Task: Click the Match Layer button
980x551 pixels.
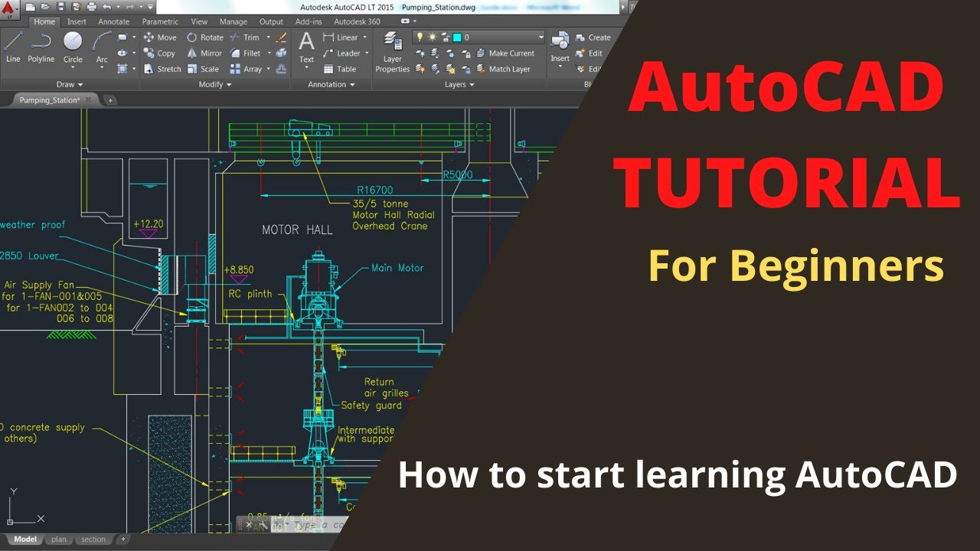Action: (x=503, y=69)
